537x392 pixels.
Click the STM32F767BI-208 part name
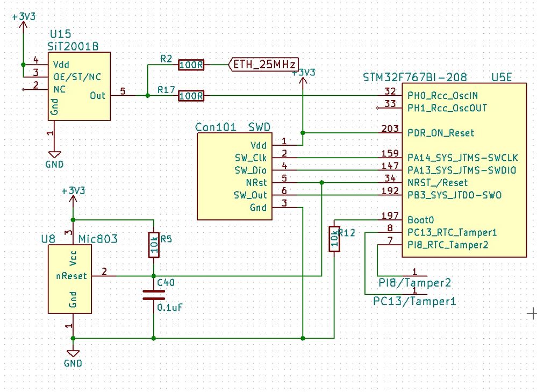pyautogui.click(x=415, y=77)
